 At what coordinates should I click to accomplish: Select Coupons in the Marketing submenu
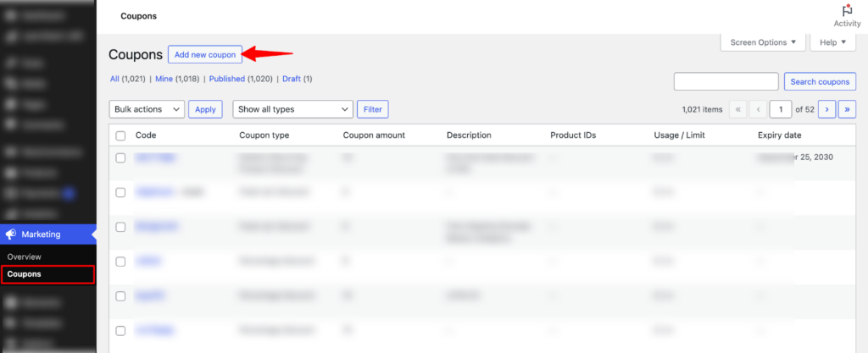point(24,274)
